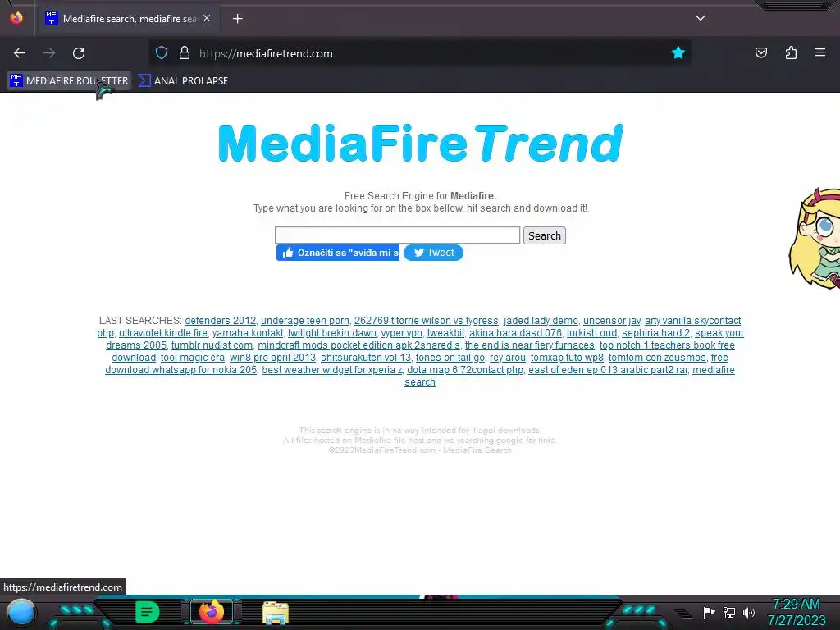Click the network tray icon

click(729, 612)
